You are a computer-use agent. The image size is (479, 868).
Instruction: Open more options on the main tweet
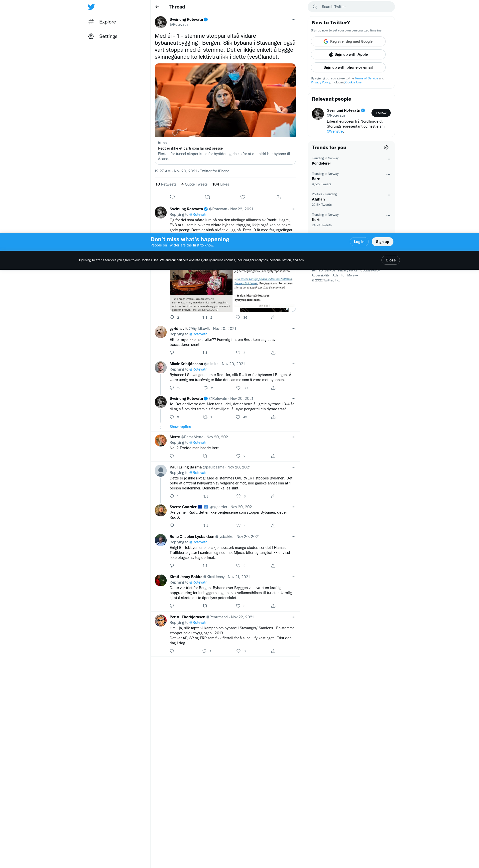293,19
